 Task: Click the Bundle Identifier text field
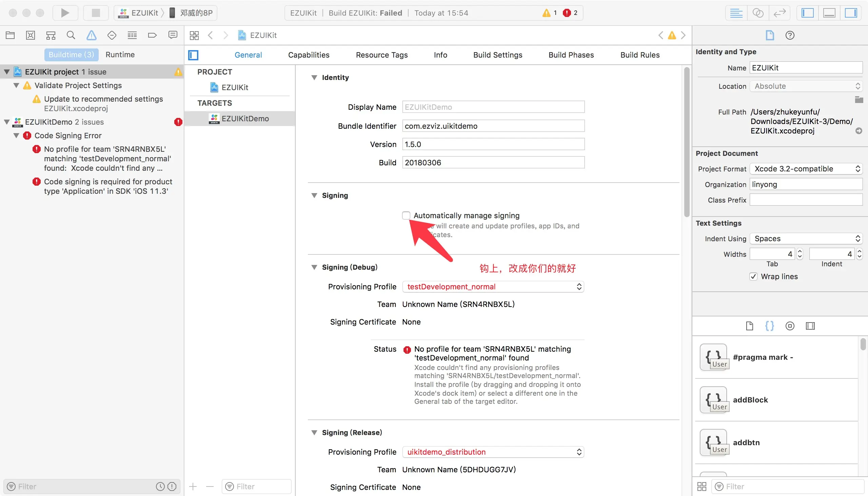click(x=493, y=126)
